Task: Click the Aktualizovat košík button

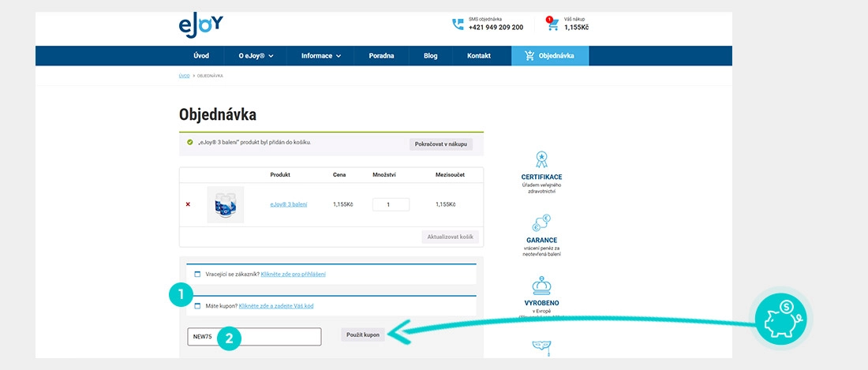Action: coord(450,237)
